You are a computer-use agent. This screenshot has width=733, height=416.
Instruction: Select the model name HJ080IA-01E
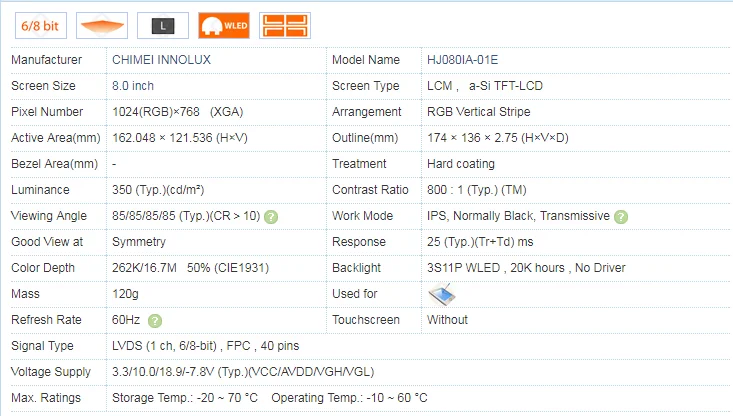(x=462, y=60)
